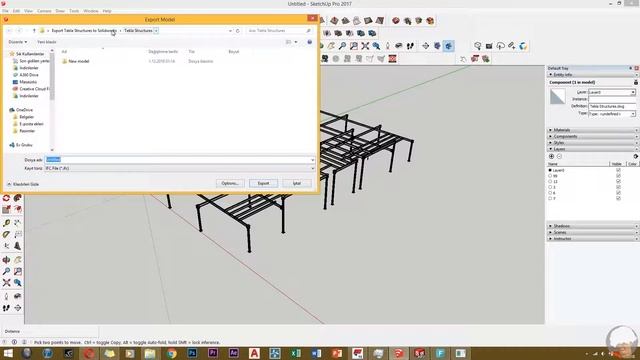This screenshot has width=640, height=360.
Task: Toggle Visible checkbox for layer 99
Action: coord(618,176)
